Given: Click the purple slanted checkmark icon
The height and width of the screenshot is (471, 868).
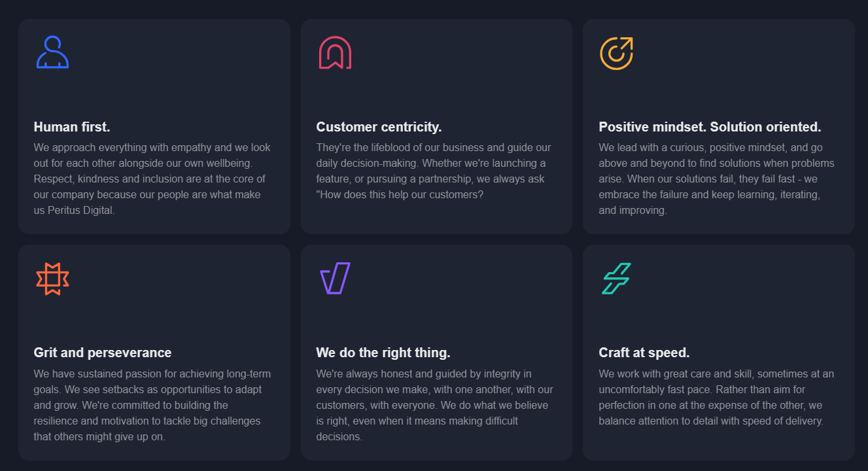Looking at the screenshot, I should [x=335, y=278].
